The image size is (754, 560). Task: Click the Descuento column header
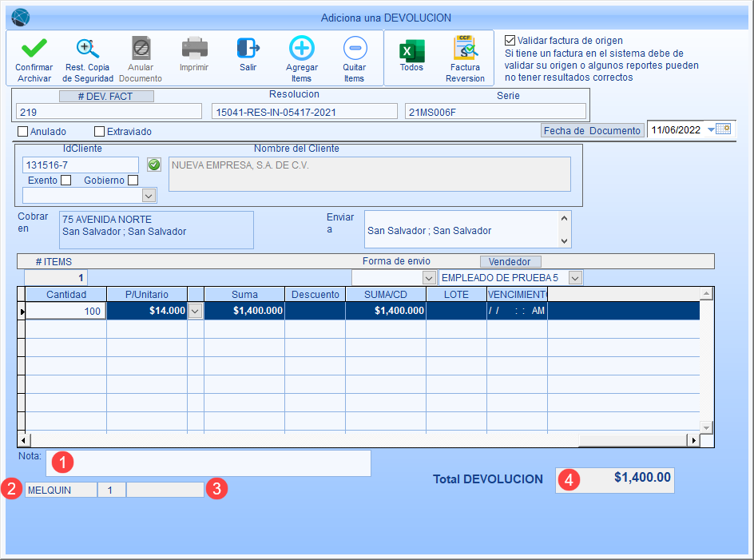tap(315, 294)
